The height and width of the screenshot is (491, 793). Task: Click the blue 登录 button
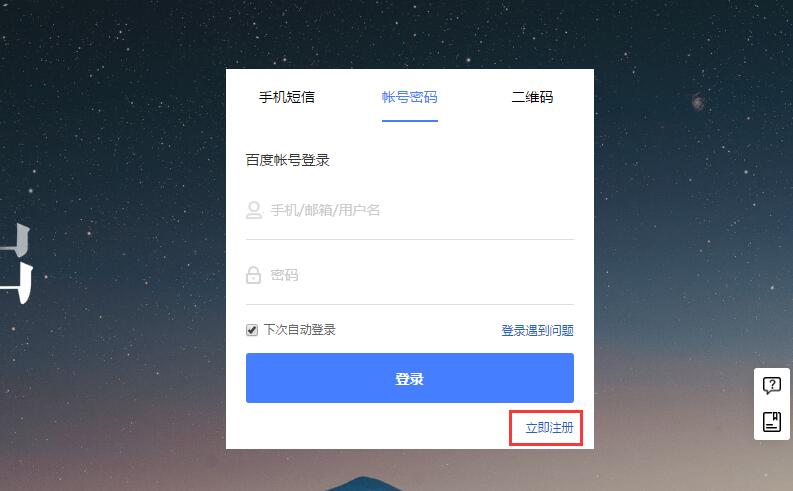[410, 378]
